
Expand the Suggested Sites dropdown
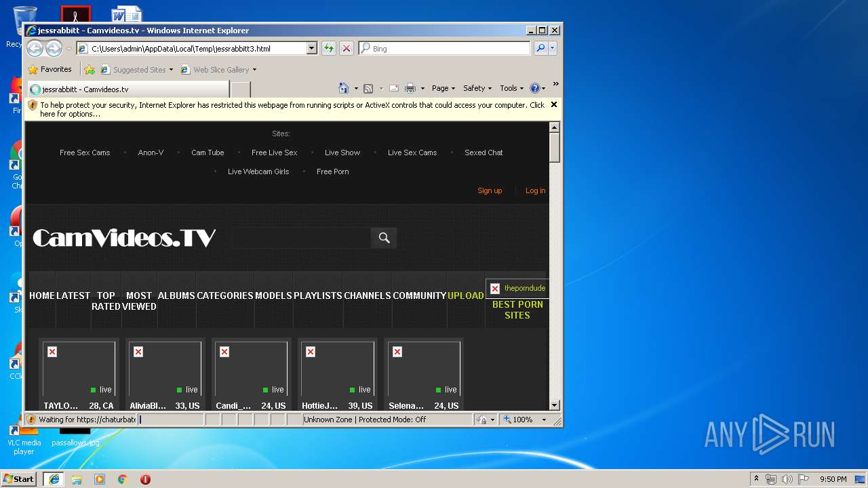pyautogui.click(x=171, y=70)
